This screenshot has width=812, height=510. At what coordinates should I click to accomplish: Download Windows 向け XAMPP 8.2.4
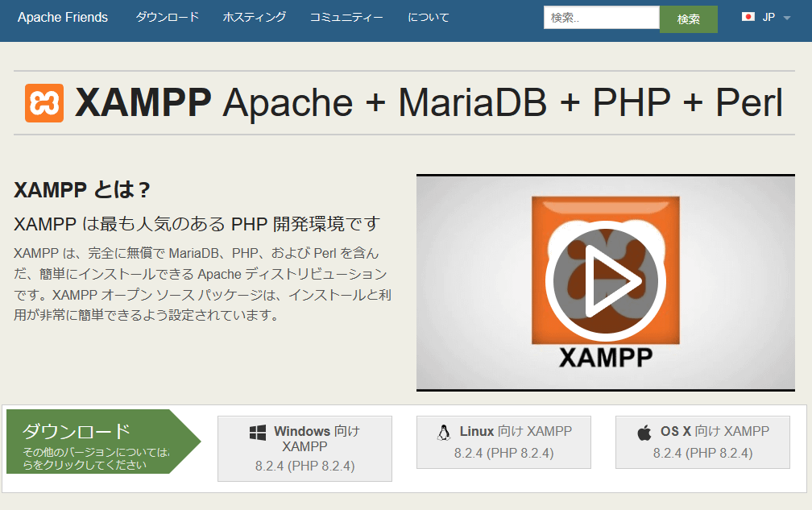[x=304, y=449]
